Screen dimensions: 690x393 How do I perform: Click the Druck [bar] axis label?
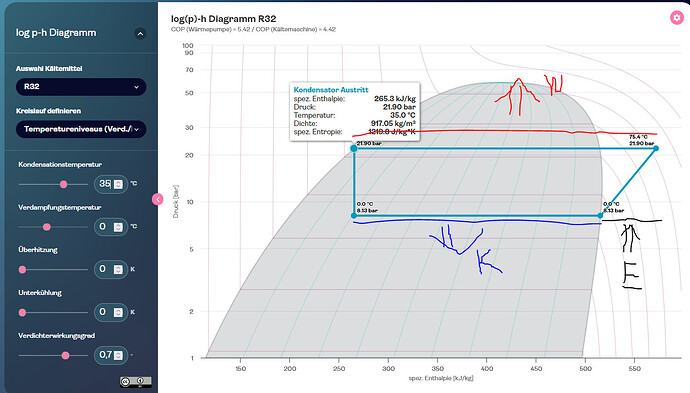pos(176,201)
